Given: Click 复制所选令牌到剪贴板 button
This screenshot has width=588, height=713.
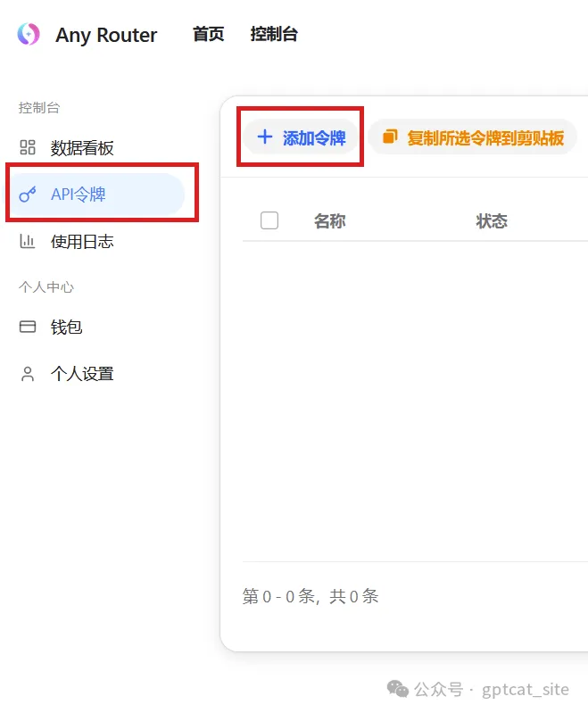Looking at the screenshot, I should tap(473, 137).
